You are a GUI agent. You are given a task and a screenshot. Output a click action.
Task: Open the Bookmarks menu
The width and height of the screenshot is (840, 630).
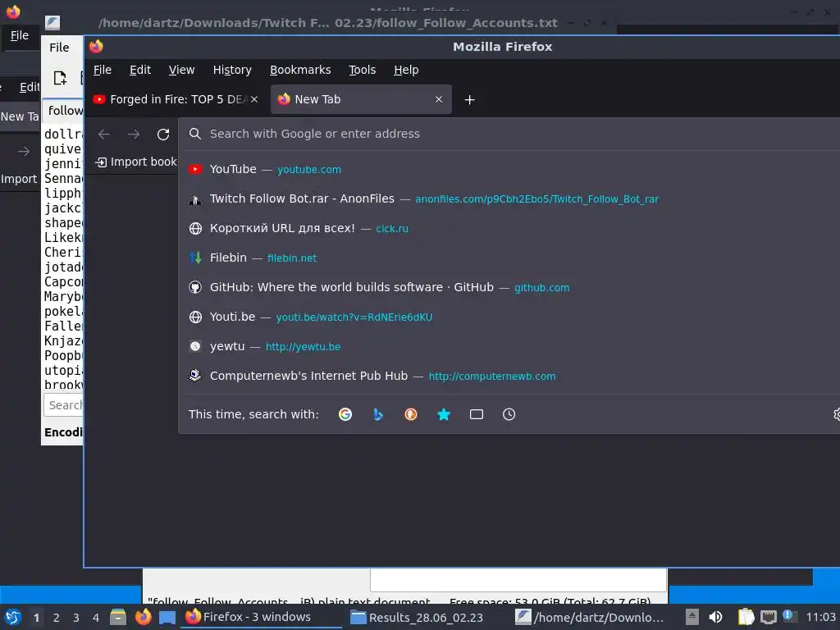point(300,70)
